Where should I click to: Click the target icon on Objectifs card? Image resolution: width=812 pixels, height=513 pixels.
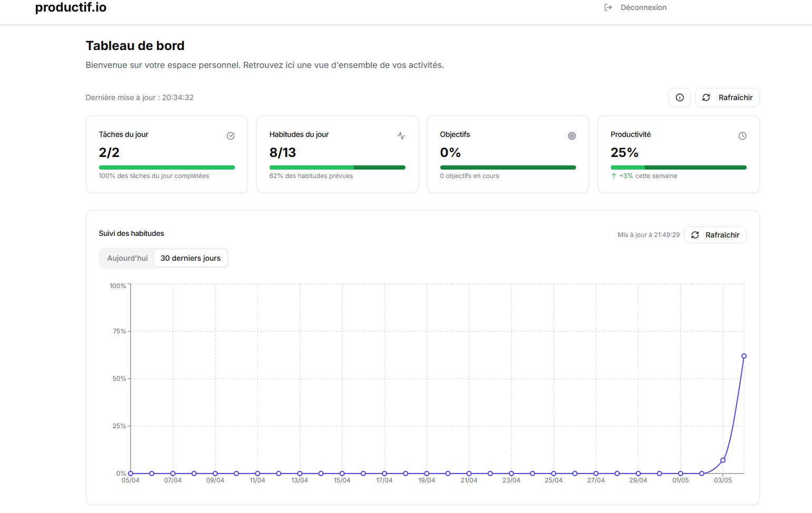572,136
